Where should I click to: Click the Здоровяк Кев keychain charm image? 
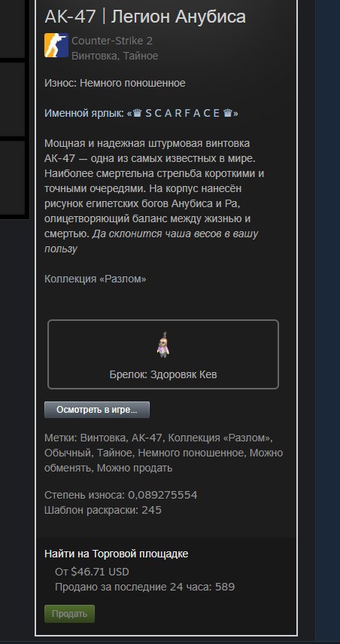click(x=163, y=344)
